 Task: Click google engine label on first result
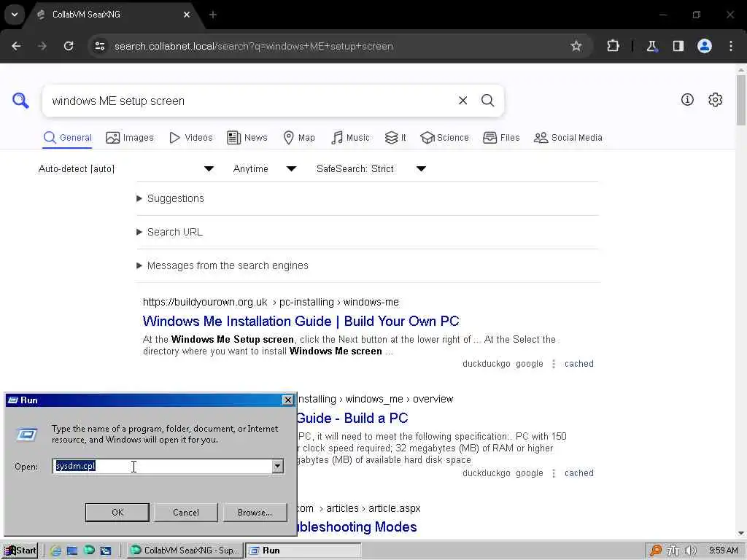coord(530,363)
